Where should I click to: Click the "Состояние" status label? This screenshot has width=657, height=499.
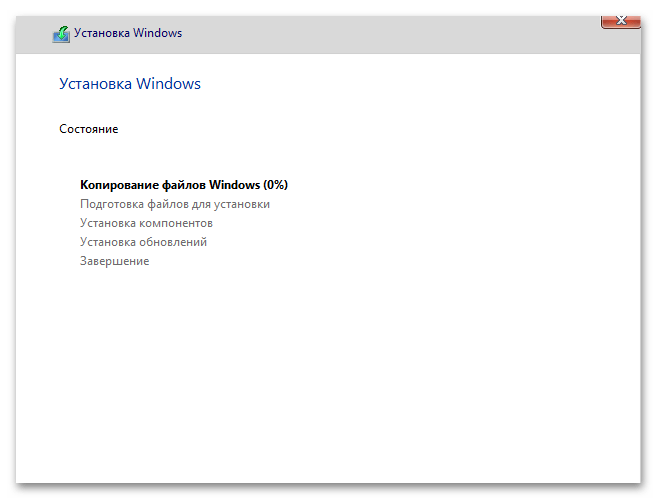pos(89,129)
